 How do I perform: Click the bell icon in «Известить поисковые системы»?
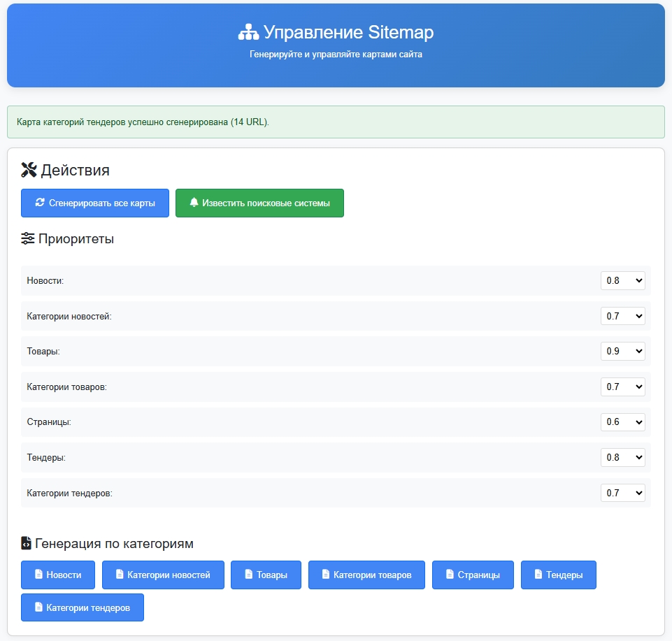click(194, 203)
